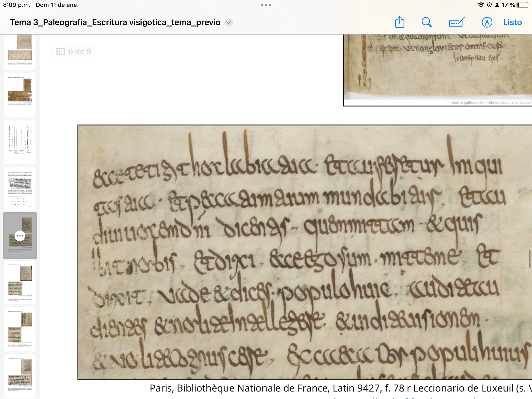Tap the Share icon in toolbar
This screenshot has width=532, height=399.
pos(399,22)
